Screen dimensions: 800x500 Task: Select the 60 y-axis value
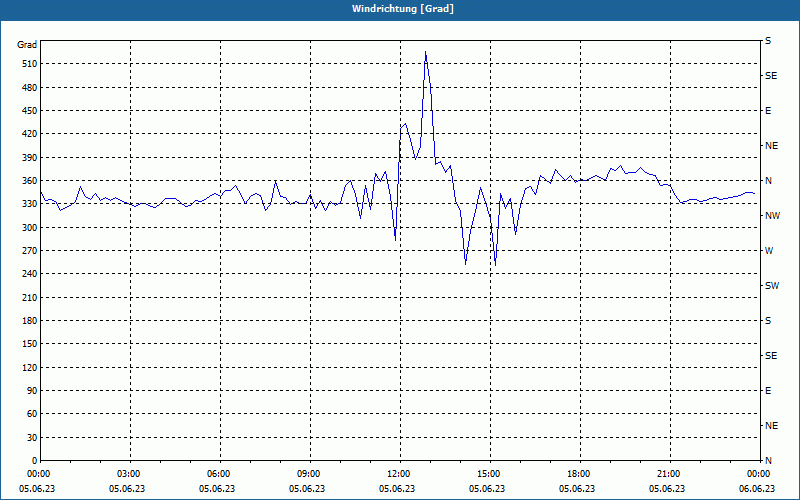pyautogui.click(x=32, y=414)
